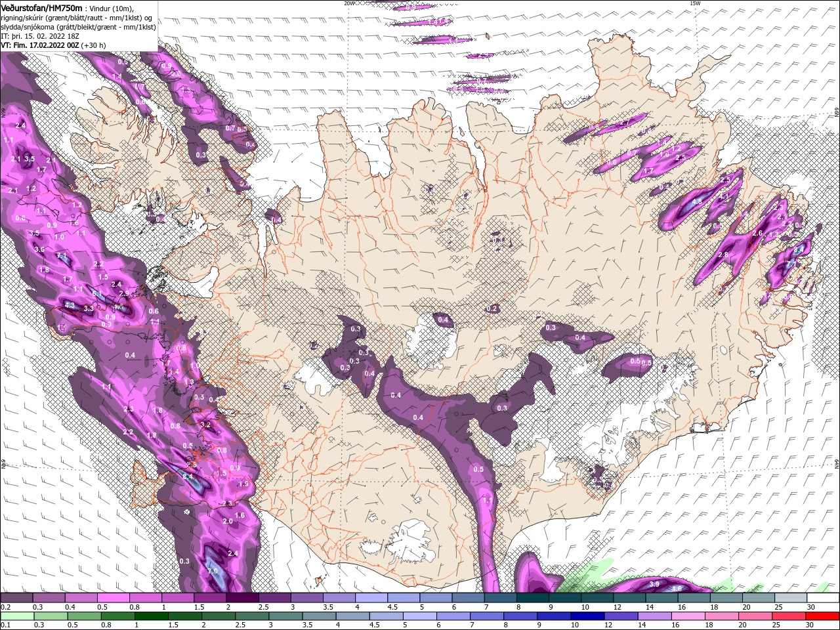Screen dimensions: 840x630
Task: Click the 20W longitude label
Action: [349, 3]
